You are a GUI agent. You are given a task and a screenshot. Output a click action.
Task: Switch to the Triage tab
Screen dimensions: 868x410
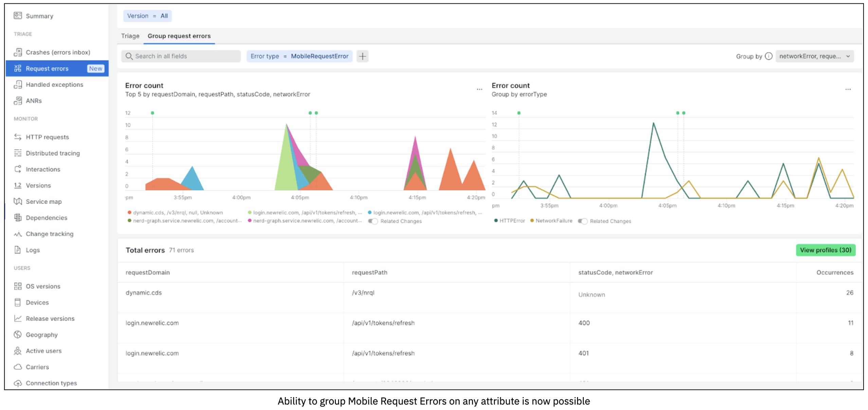pos(130,36)
